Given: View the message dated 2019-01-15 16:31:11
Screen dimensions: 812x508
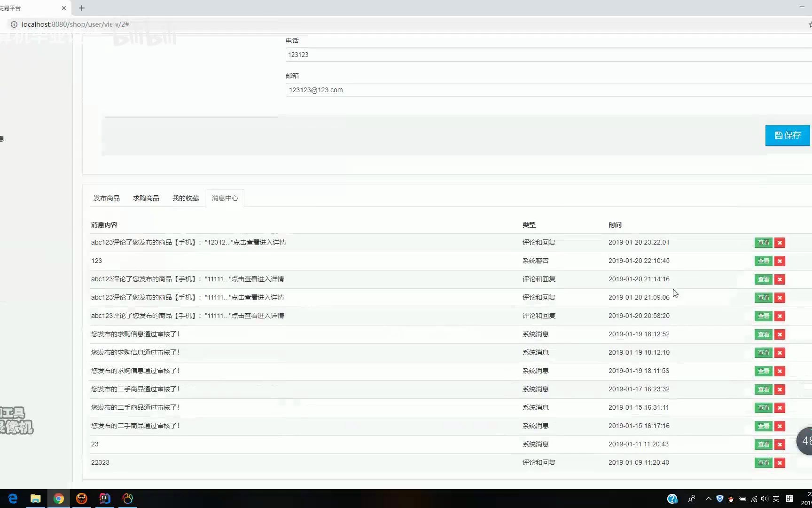Looking at the screenshot, I should pos(764,408).
